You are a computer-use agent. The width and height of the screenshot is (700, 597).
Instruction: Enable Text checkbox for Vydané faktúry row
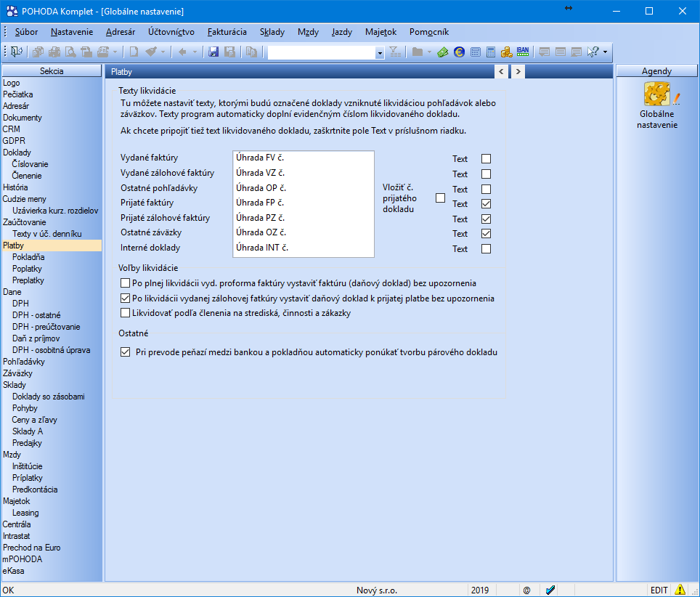pos(486,158)
